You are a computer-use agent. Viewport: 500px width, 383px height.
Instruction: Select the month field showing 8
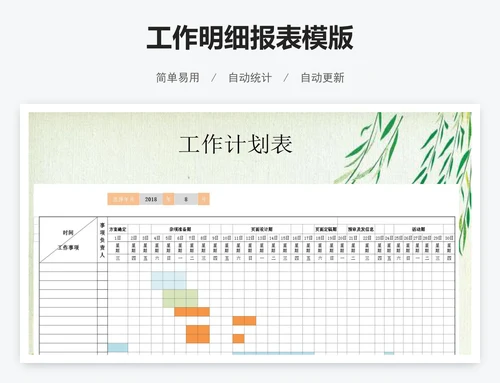click(x=186, y=199)
